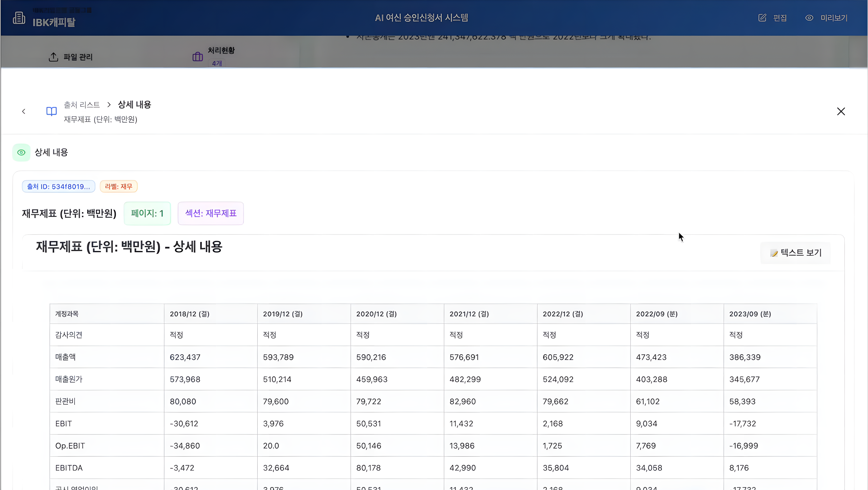The image size is (868, 490).
Task: Click the green eye icon beside 상세 내용
Action: (x=21, y=152)
